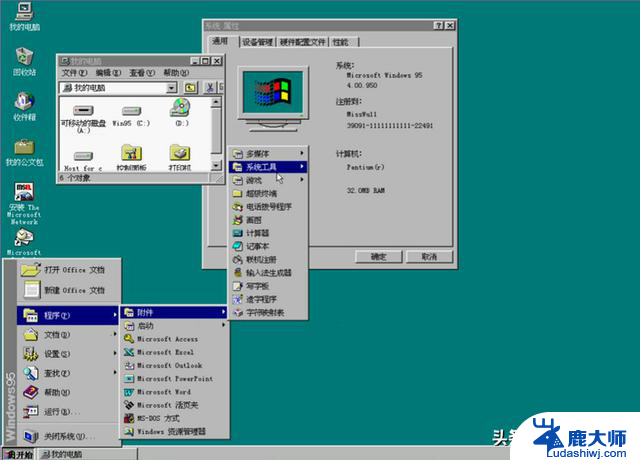The height and width of the screenshot is (460, 640).
Task: Launch Microsoft Access from the Programs menu
Action: pos(174,339)
